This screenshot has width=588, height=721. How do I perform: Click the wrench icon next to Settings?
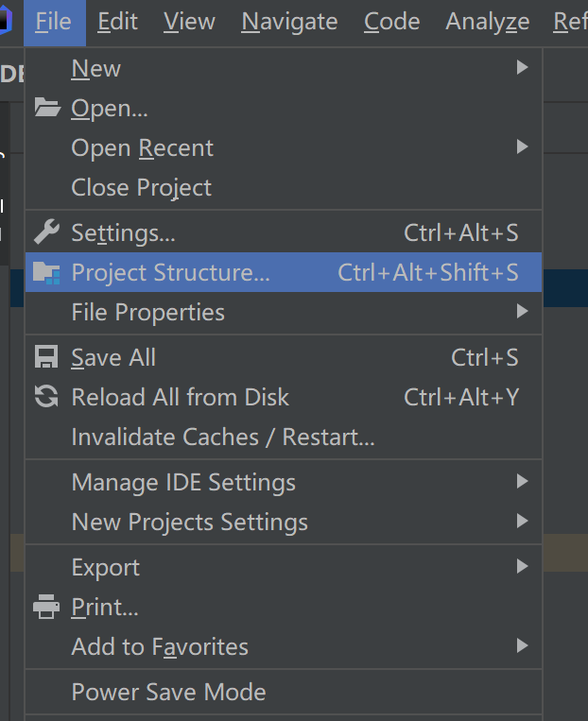pyautogui.click(x=46, y=232)
